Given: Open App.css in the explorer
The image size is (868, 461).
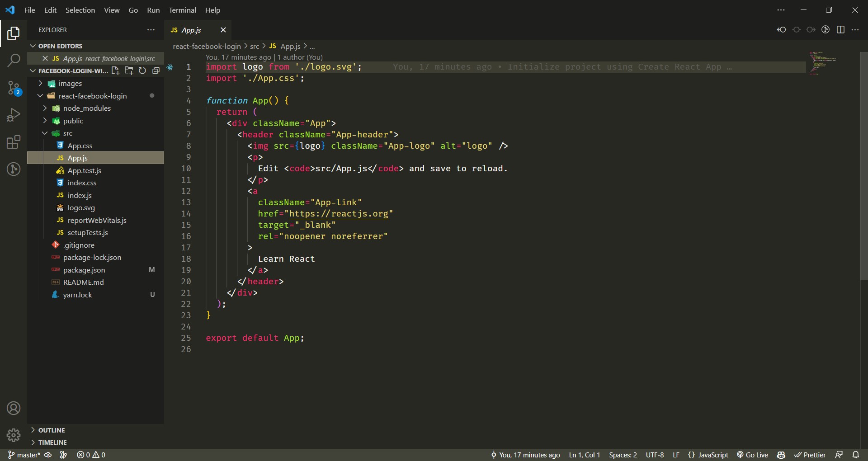Looking at the screenshot, I should 96,146.
